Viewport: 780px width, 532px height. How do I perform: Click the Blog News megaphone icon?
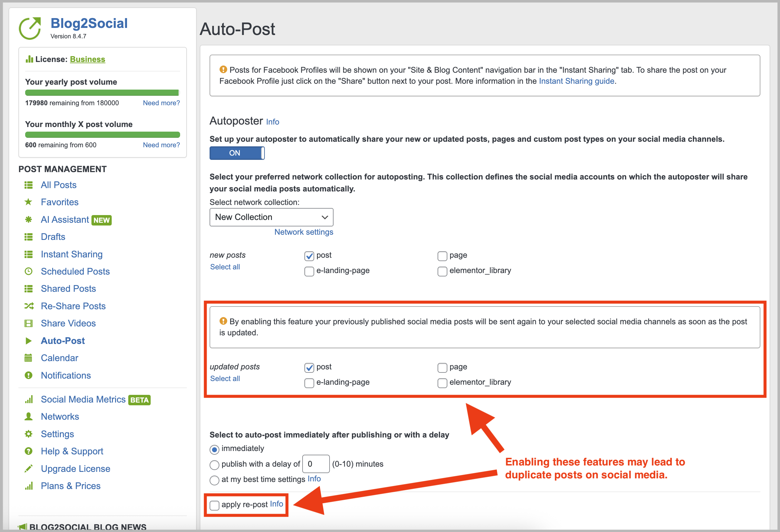(22, 526)
